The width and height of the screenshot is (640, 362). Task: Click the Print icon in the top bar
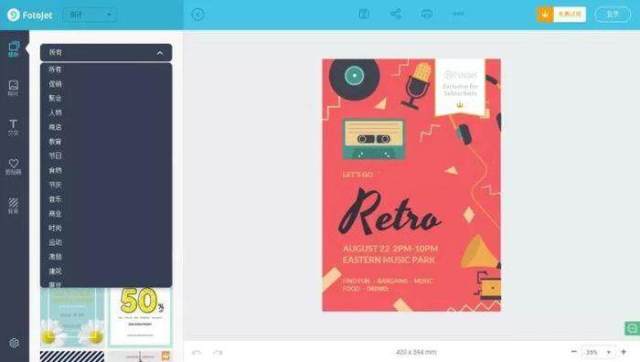tap(427, 14)
